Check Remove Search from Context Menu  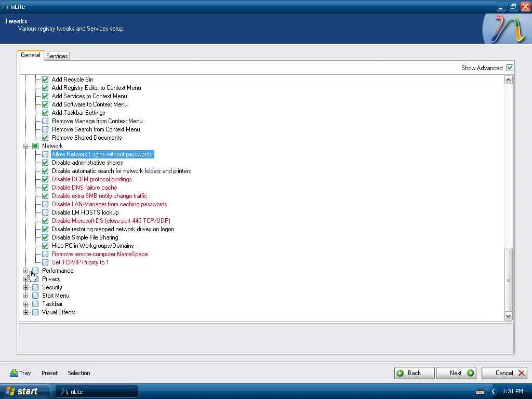pos(45,129)
